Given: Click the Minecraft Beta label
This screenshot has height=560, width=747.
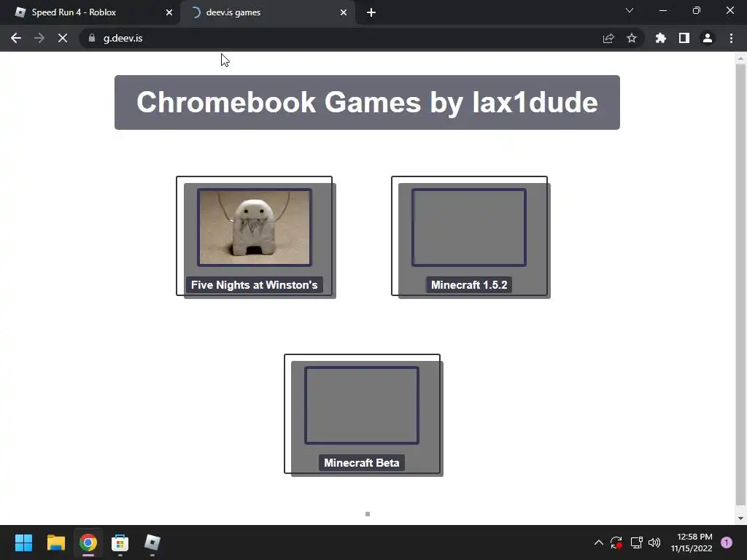Looking at the screenshot, I should [362, 463].
